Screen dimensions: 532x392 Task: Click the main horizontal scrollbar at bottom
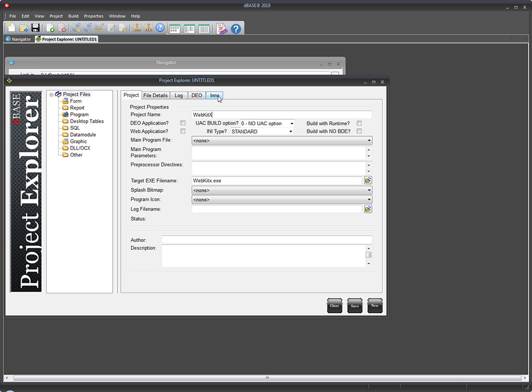coord(268,378)
